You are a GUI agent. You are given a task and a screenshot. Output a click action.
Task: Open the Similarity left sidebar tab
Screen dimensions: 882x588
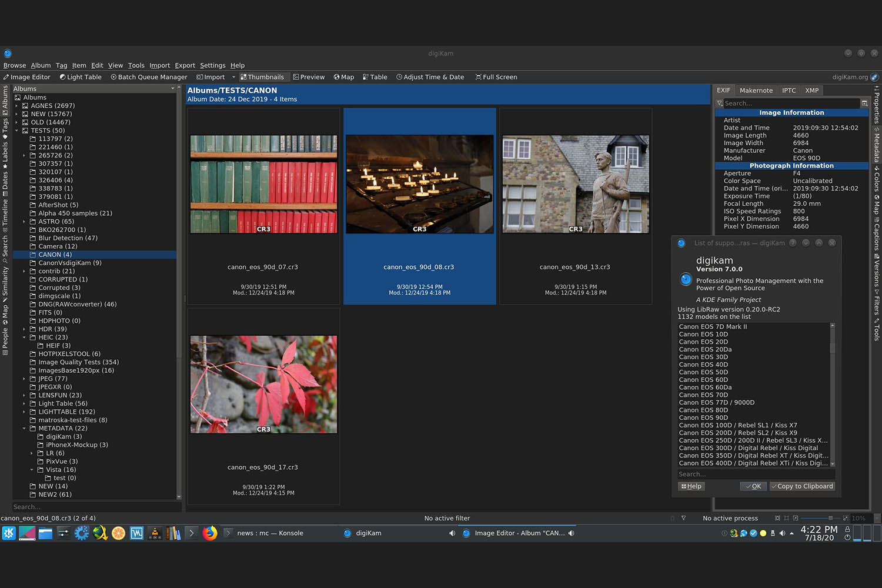point(5,284)
